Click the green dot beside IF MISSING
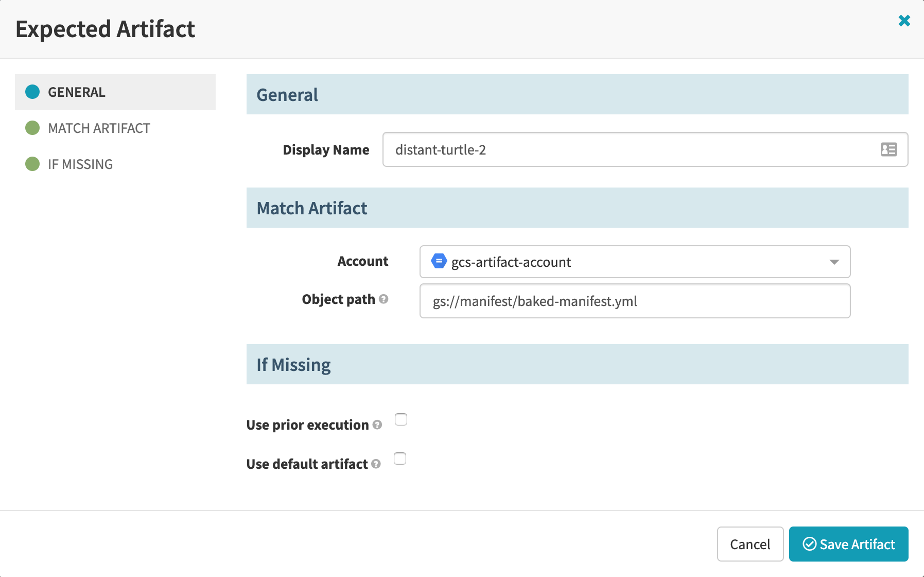 32,164
